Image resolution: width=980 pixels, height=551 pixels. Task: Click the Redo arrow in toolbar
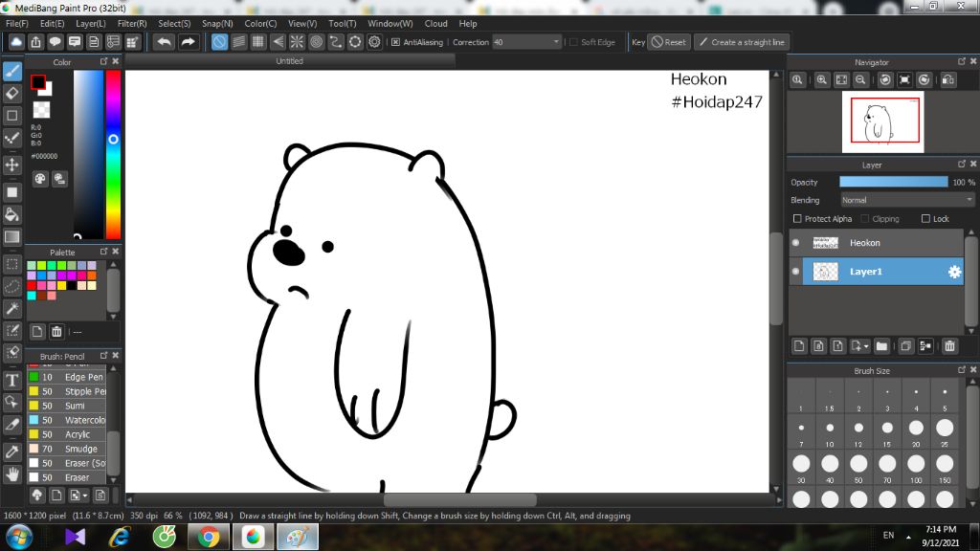[x=188, y=42]
